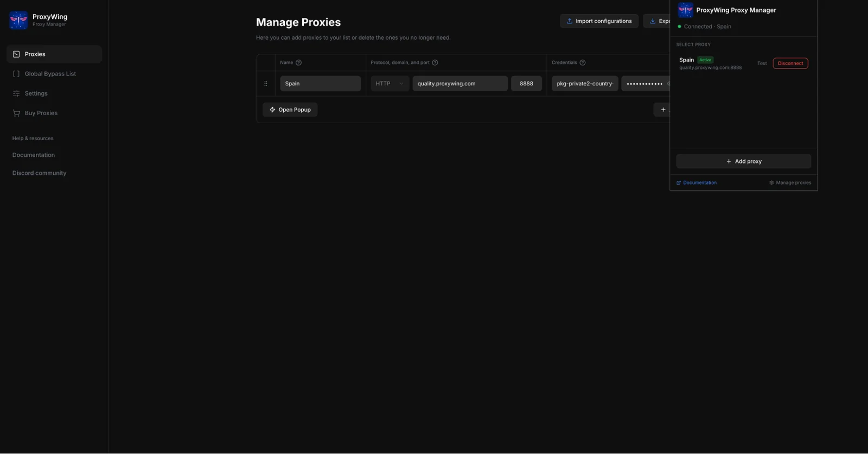Click the ProxyWing logo in the sidebar
868x454 pixels.
pyautogui.click(x=18, y=20)
